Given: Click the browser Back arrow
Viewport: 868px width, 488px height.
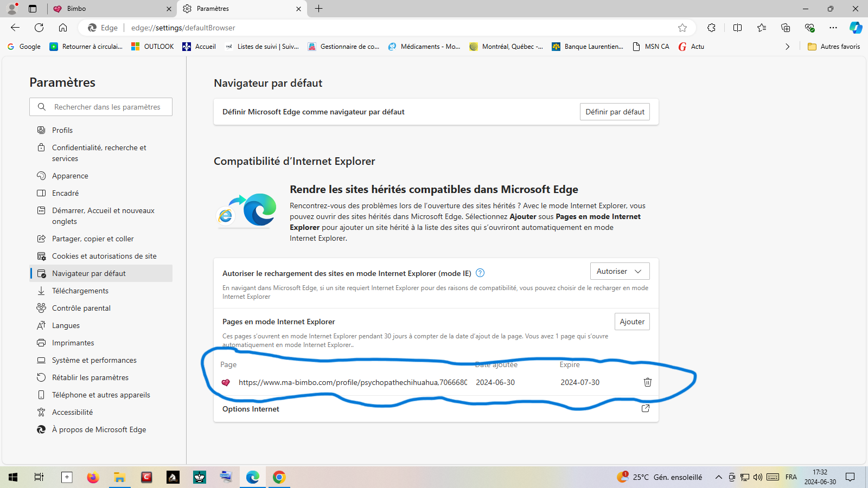Looking at the screenshot, I should coord(15,28).
